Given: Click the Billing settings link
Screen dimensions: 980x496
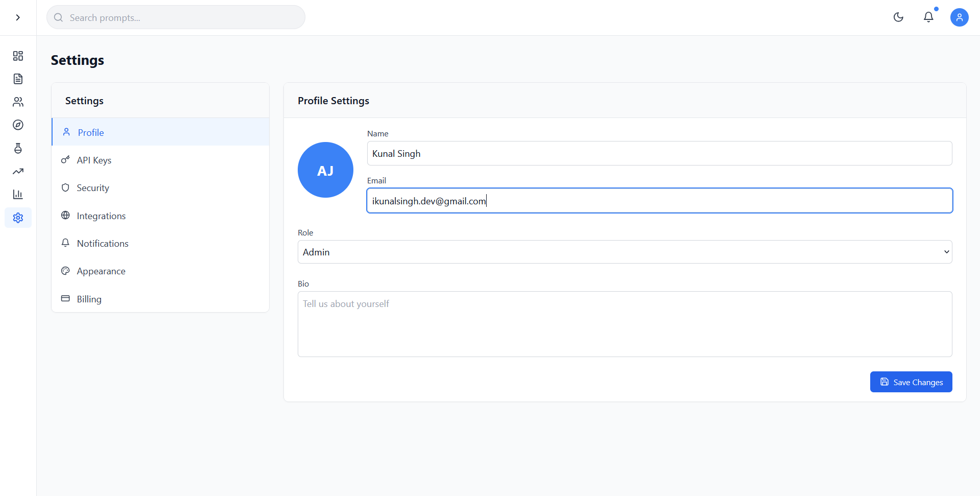Looking at the screenshot, I should (89, 299).
